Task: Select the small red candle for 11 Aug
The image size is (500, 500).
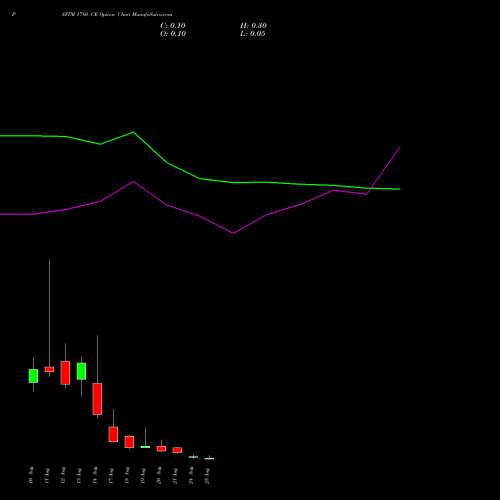Action: click(49, 369)
